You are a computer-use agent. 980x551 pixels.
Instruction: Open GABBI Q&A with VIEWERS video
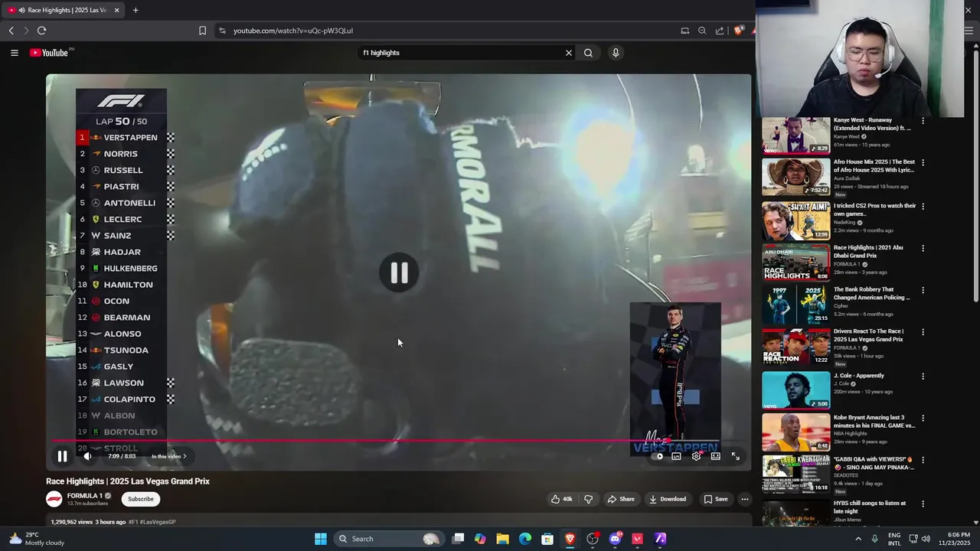pyautogui.click(x=795, y=474)
